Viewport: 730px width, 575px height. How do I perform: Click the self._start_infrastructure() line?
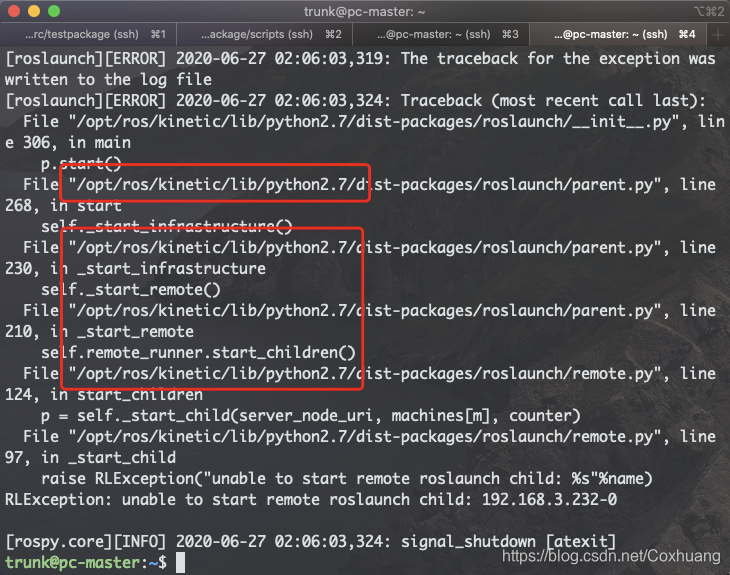coord(167,226)
